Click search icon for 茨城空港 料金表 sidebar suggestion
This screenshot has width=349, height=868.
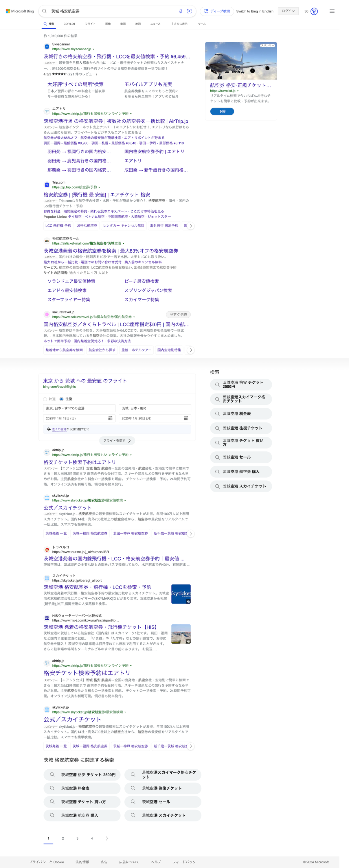point(217,413)
